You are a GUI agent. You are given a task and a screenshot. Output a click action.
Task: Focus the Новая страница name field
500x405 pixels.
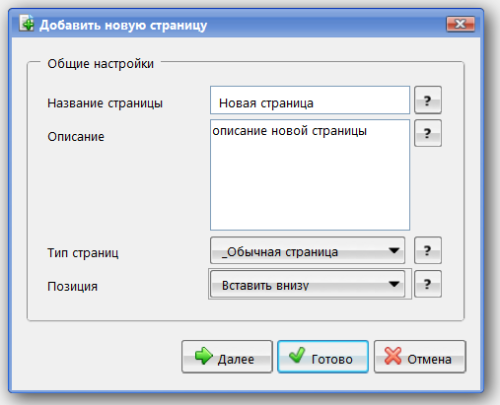click(310, 100)
